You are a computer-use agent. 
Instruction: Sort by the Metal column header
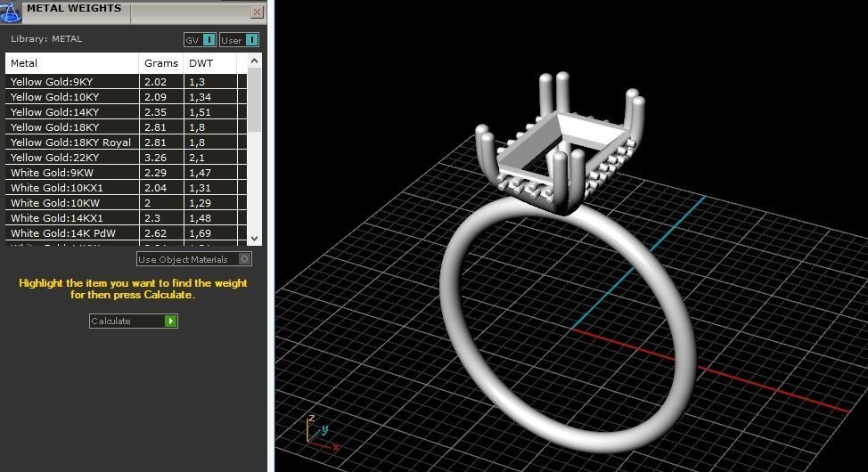pos(72,63)
